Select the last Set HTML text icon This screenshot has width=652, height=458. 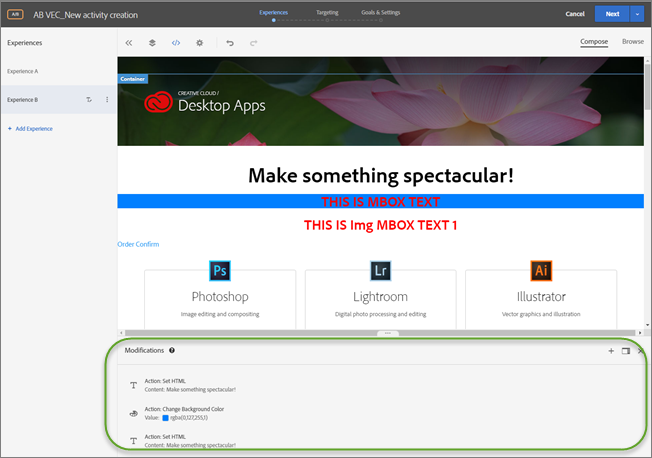tap(133, 441)
